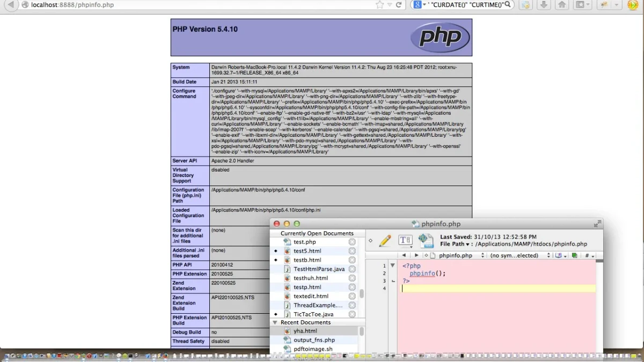Screen dimensions: 644x362
Task: Click the Build Date value Jan 21 2013
Action: pyautogui.click(x=234, y=82)
